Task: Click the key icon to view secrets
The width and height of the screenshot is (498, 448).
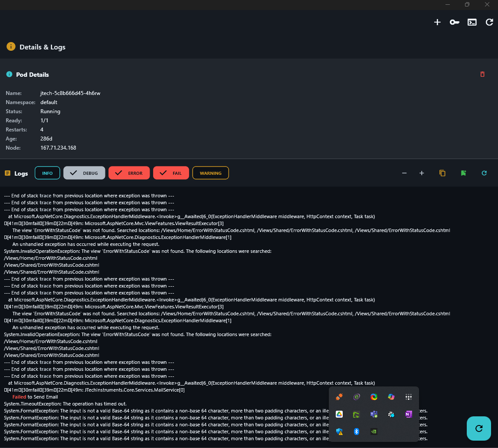Action: click(455, 22)
